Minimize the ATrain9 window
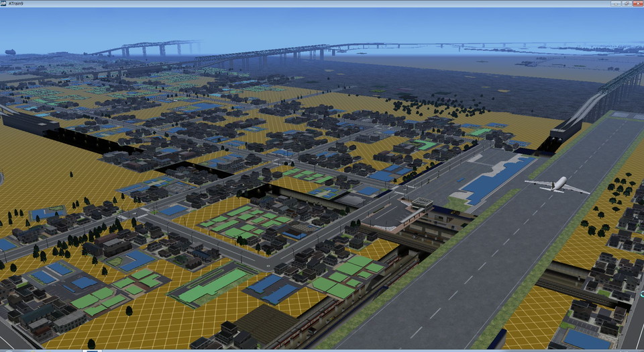Screen dimensions: 644x352 (616, 3)
